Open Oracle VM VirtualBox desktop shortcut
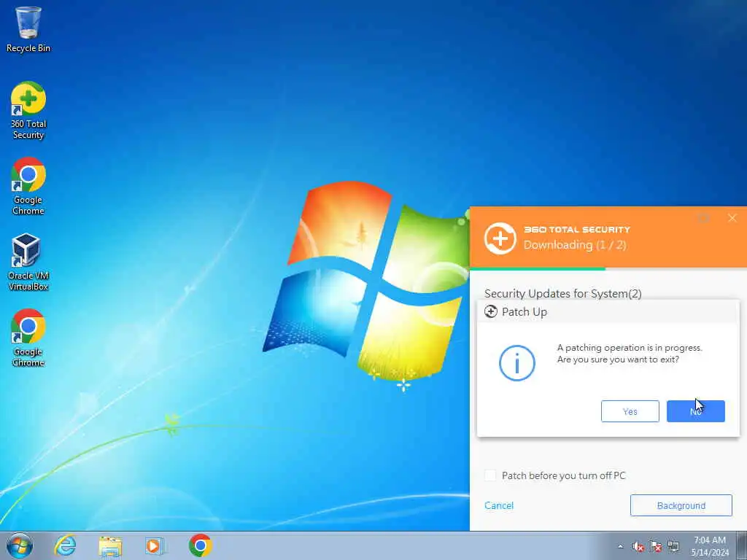The image size is (747, 560). click(x=28, y=262)
